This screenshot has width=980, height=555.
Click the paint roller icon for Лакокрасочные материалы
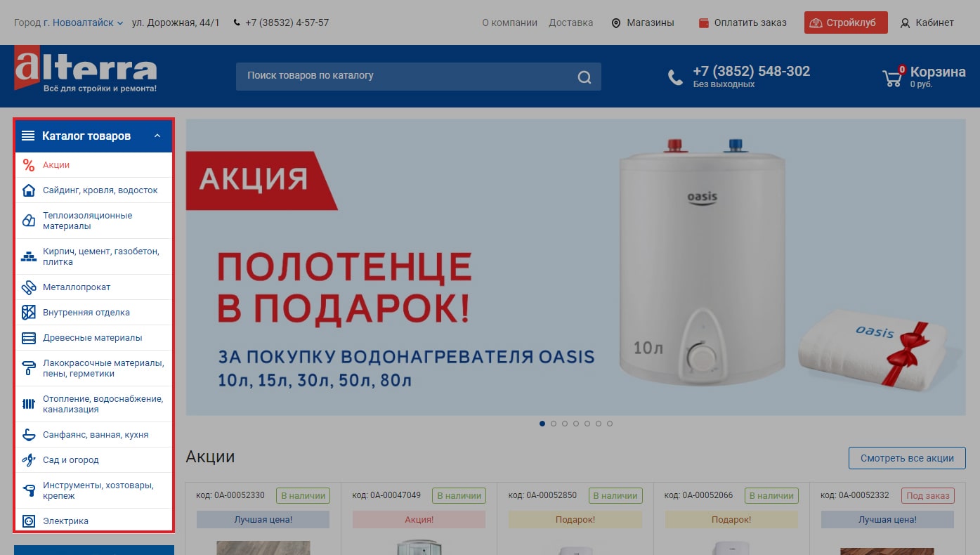pyautogui.click(x=29, y=368)
